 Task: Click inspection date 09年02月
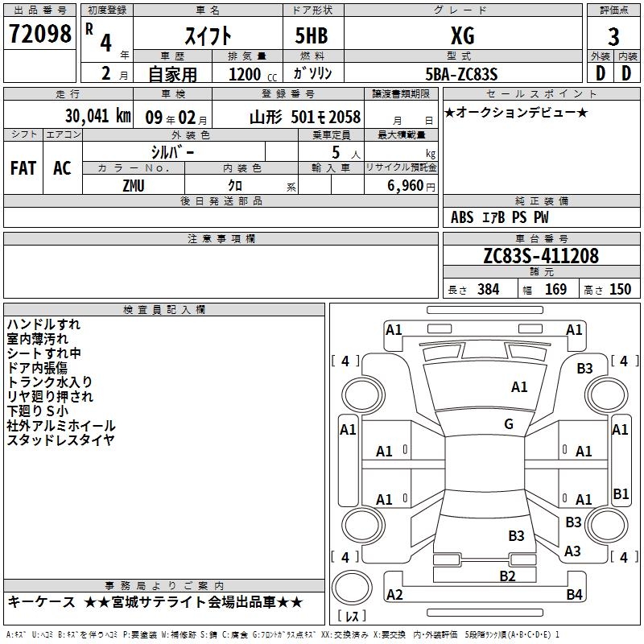175,118
